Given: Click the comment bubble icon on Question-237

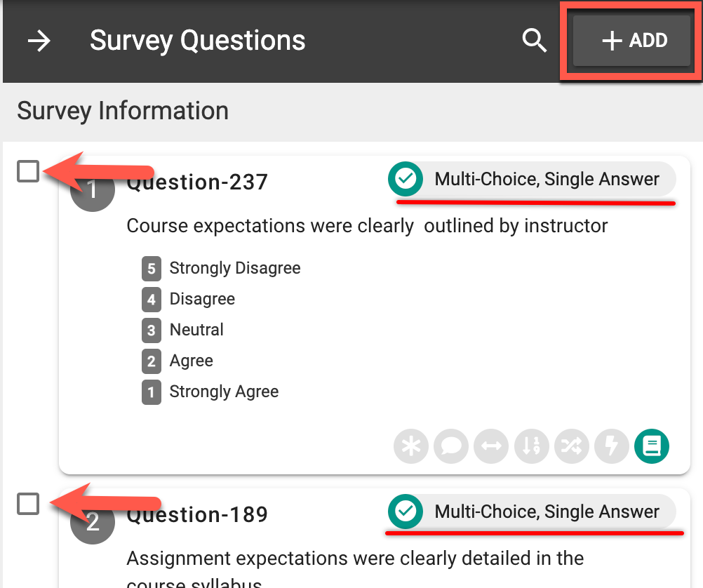Looking at the screenshot, I should coord(451,447).
